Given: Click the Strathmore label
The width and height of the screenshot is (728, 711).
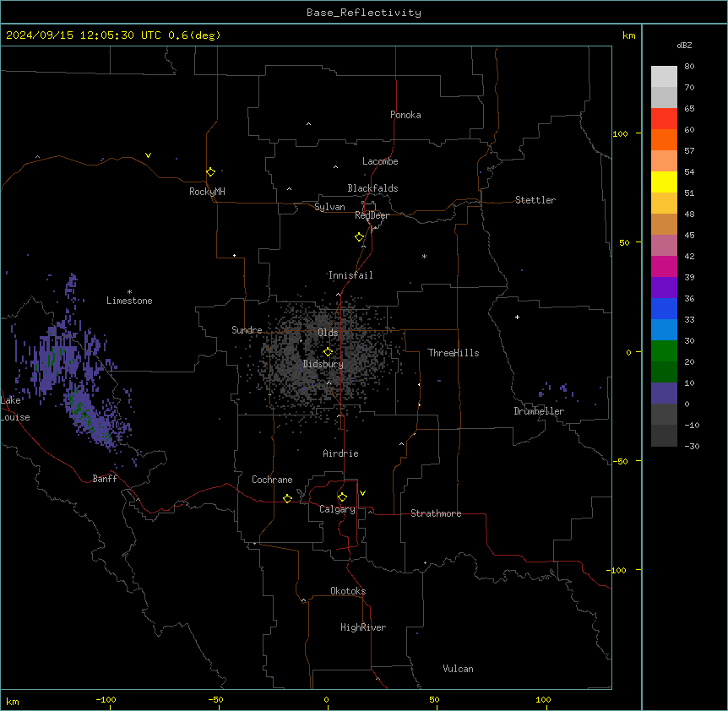Looking at the screenshot, I should point(436,513).
